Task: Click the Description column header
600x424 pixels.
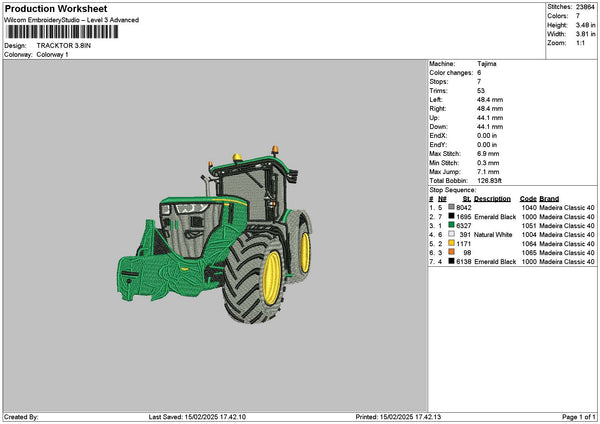Action: point(492,198)
